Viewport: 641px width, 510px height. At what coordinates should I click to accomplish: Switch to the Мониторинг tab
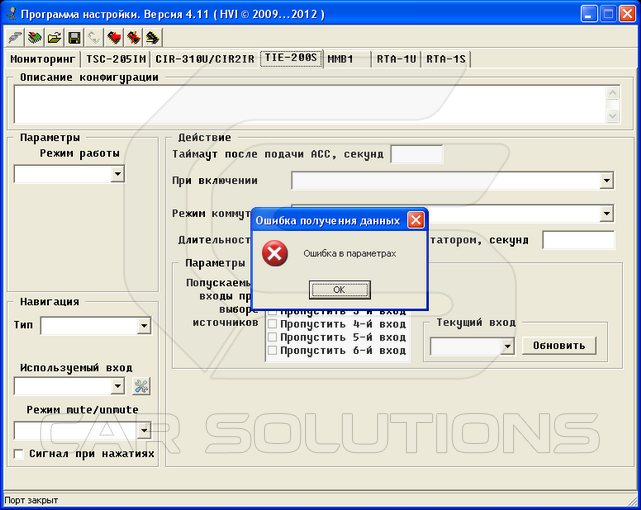click(x=43, y=59)
